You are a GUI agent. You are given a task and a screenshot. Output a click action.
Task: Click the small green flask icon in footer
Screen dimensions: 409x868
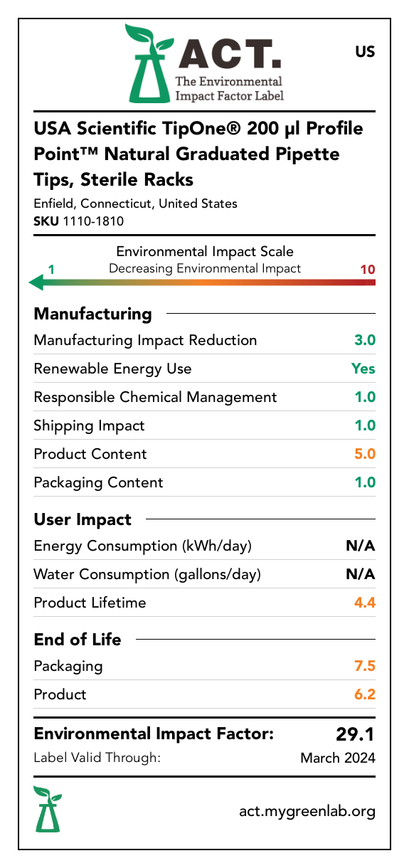click(x=48, y=809)
